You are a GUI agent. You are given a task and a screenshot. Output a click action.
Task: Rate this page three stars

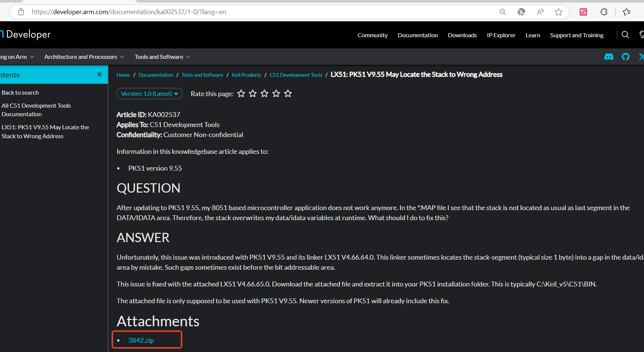pos(265,93)
